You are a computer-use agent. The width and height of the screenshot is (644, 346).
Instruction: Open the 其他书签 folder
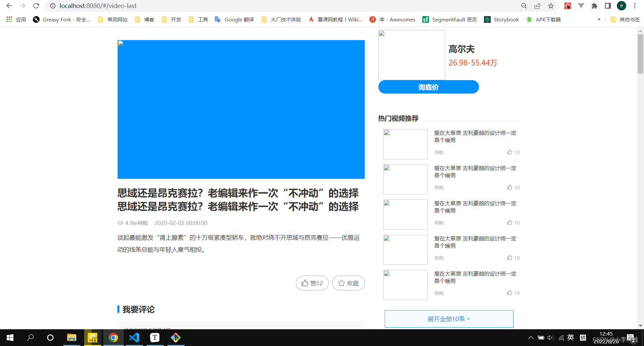tap(625, 19)
